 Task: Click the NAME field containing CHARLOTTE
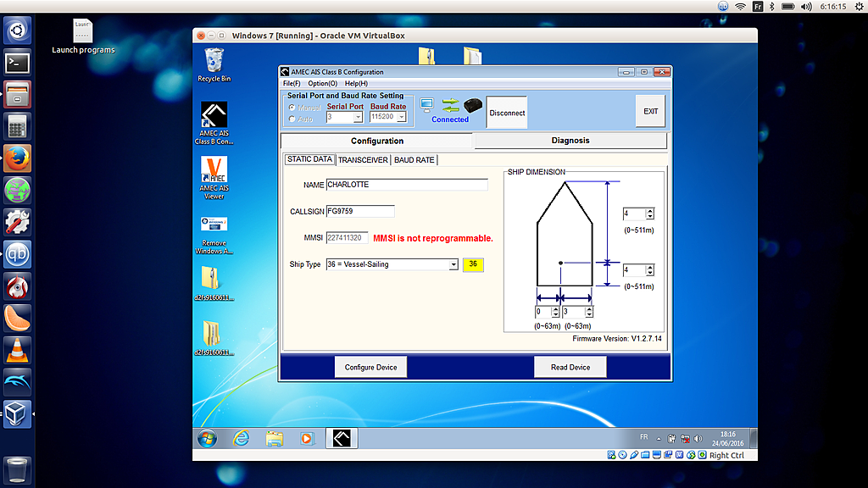click(x=407, y=185)
